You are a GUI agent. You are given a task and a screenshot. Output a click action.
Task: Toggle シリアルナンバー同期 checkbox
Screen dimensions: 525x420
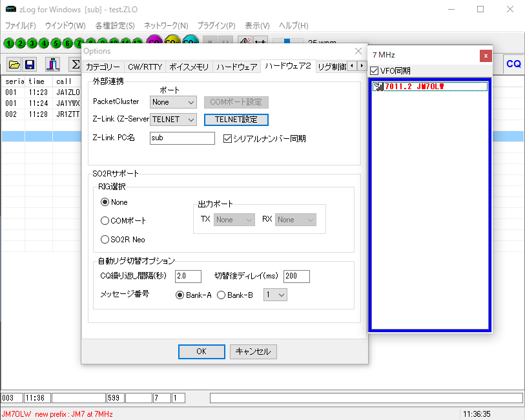tap(265, 138)
